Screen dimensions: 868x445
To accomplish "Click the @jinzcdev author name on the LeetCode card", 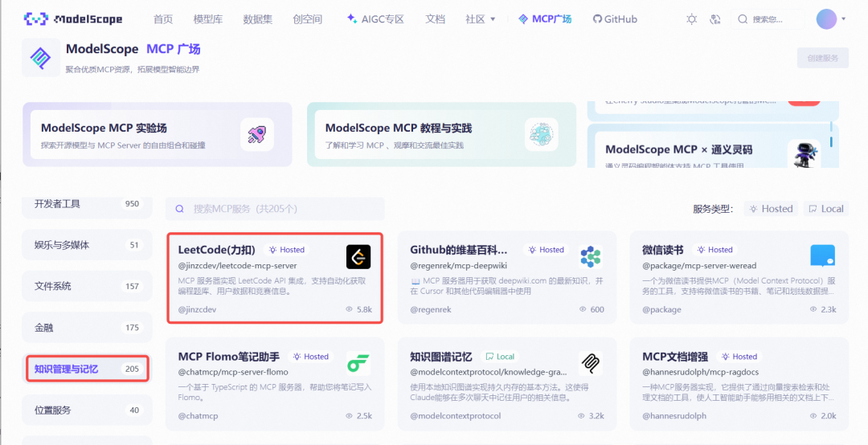I will coord(197,309).
